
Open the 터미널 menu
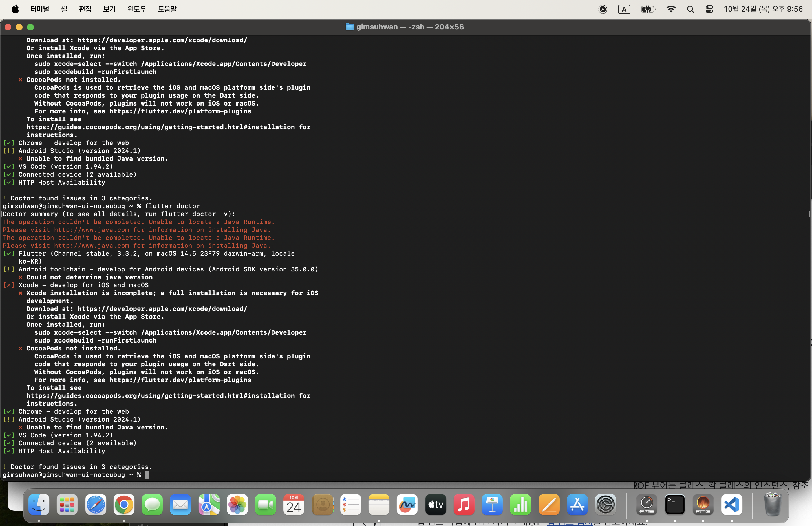(x=39, y=9)
